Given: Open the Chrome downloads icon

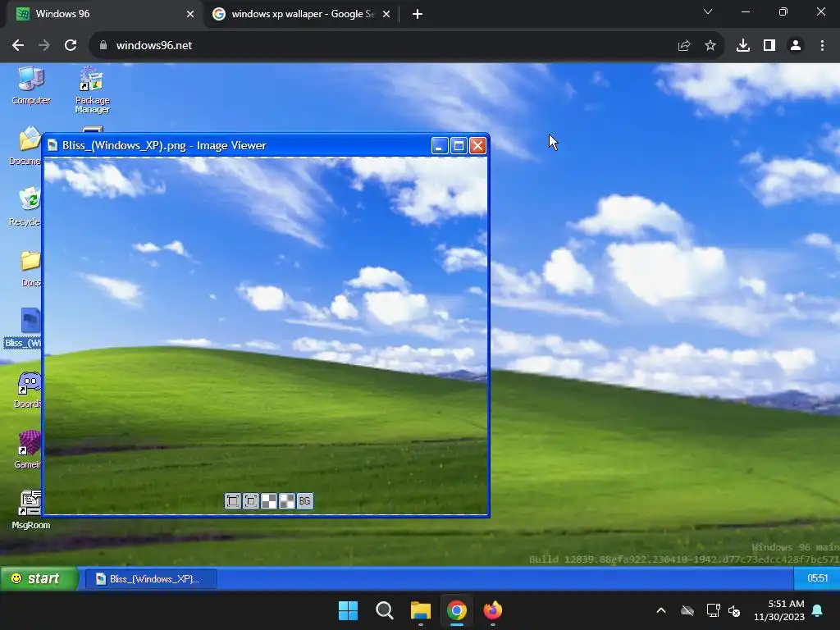Looking at the screenshot, I should pyautogui.click(x=743, y=46).
